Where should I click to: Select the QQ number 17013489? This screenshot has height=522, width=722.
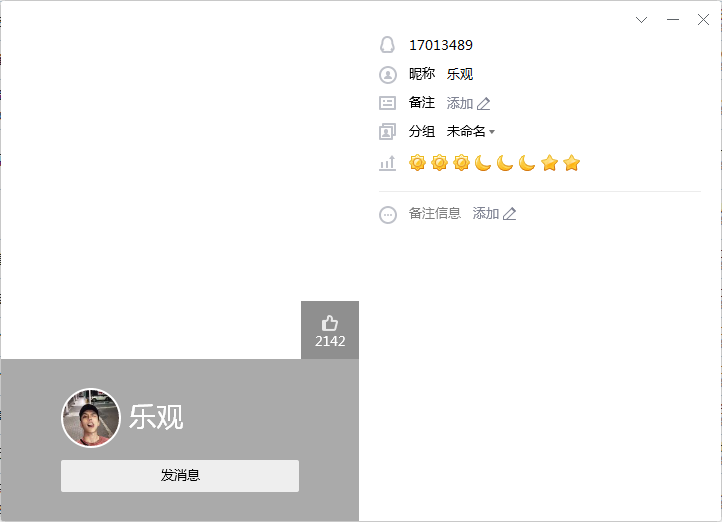click(441, 45)
